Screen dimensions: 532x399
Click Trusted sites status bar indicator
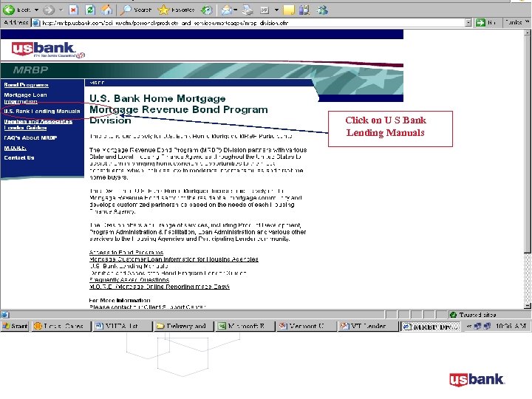point(473,315)
